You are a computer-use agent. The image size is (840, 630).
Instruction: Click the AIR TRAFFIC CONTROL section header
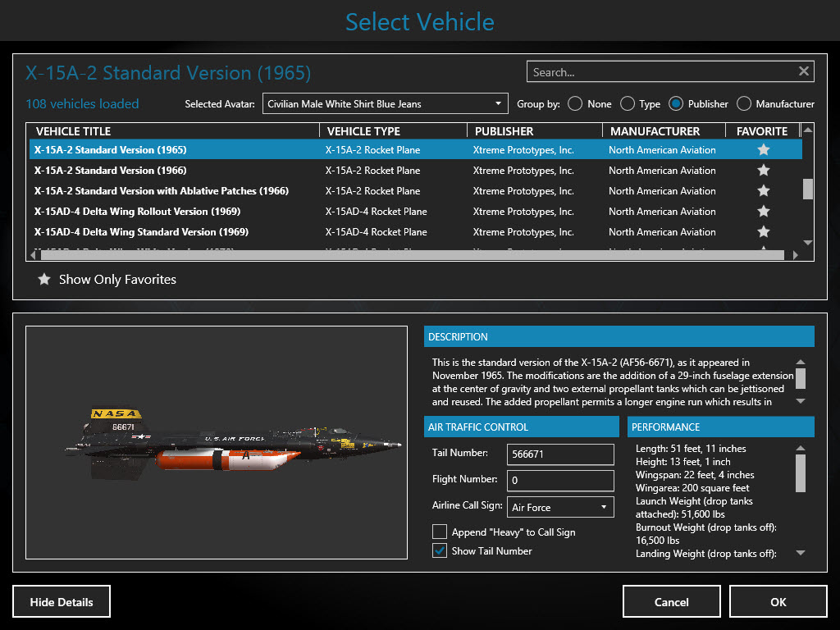(521, 427)
